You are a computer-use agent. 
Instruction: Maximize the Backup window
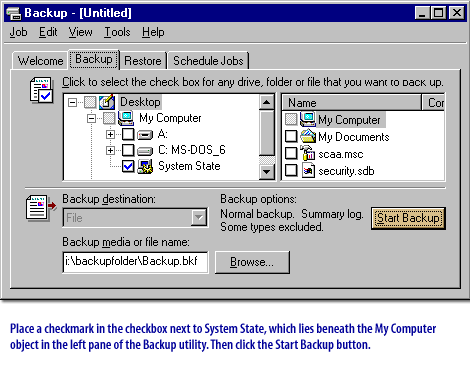pos(438,13)
